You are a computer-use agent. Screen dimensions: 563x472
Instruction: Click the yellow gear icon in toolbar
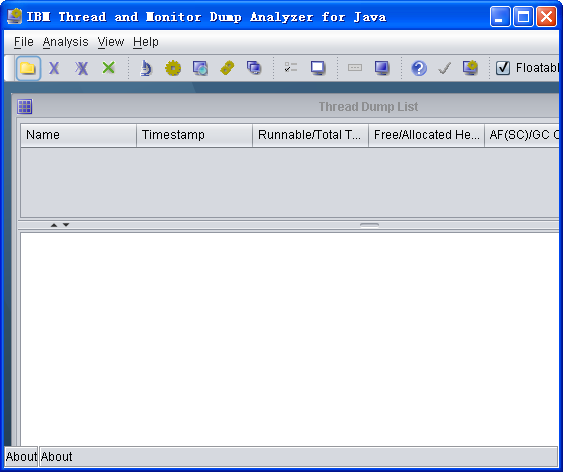click(173, 68)
